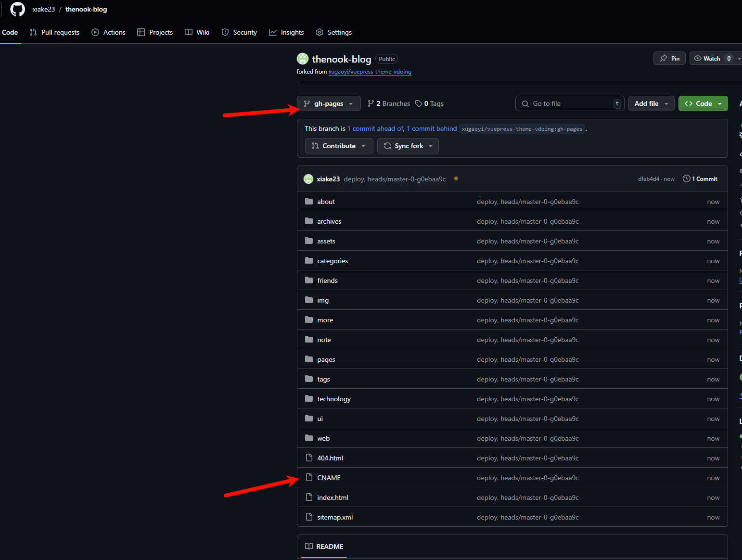
Task: Open the thenook-blog breadcrumb link
Action: tap(86, 9)
